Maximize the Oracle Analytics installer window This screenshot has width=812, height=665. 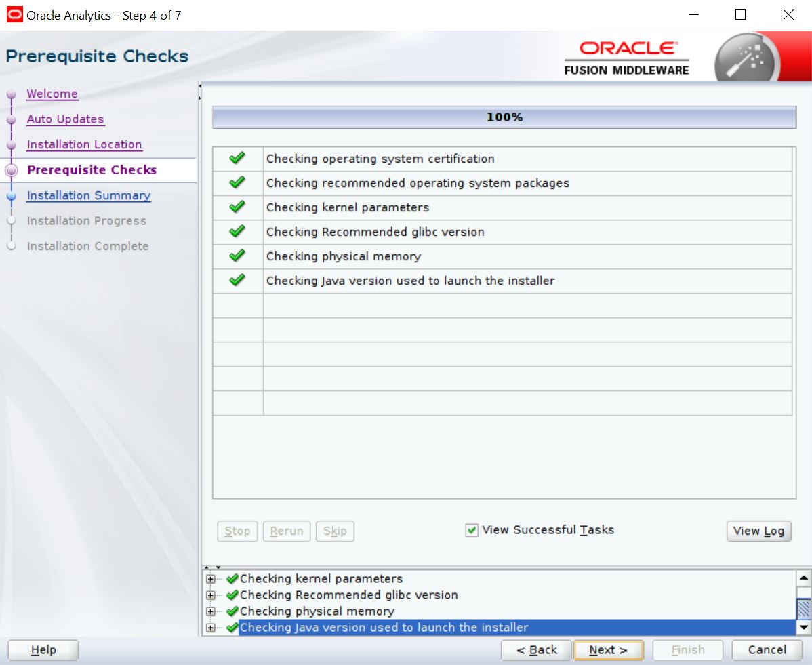click(x=741, y=14)
